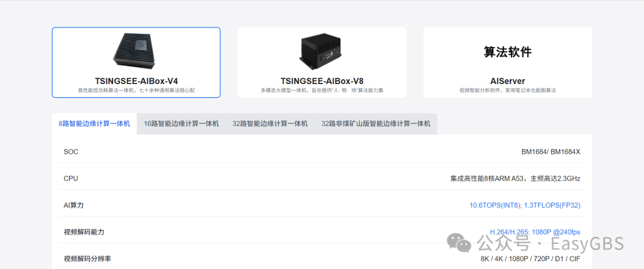Click the 算法软件 heading
Screen dimensions: 644x269
[x=507, y=52]
